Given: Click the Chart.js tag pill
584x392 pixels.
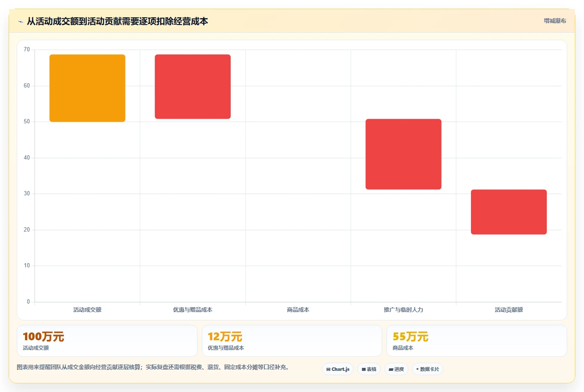Looking at the screenshot, I should [x=338, y=369].
